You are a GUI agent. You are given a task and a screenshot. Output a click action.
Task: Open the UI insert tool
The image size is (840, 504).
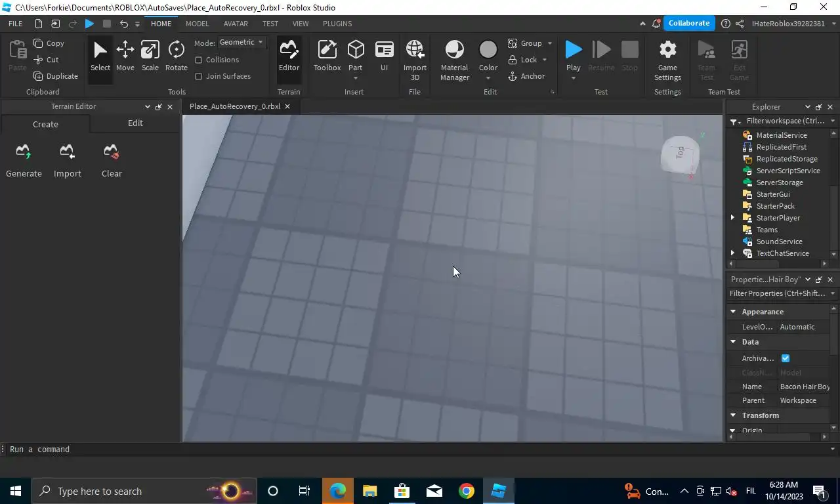click(385, 56)
